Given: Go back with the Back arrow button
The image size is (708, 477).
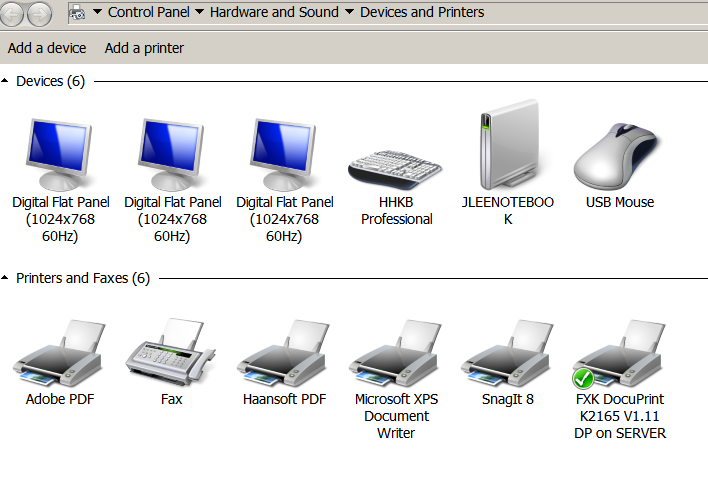Looking at the screenshot, I should coord(12,14).
